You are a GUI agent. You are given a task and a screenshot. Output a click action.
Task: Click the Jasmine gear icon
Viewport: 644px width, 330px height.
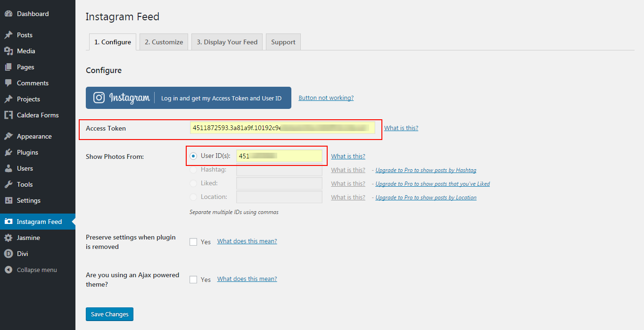click(x=8, y=238)
